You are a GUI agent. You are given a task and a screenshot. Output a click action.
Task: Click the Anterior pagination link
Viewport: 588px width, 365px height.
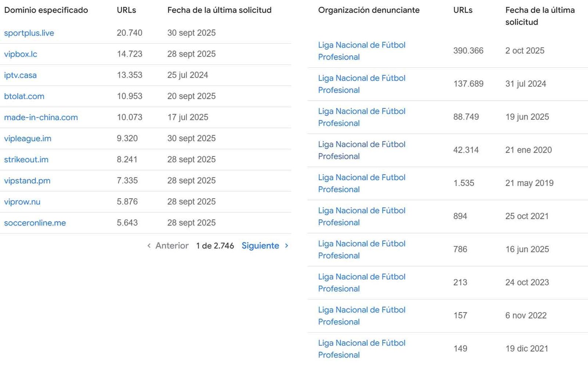click(172, 246)
